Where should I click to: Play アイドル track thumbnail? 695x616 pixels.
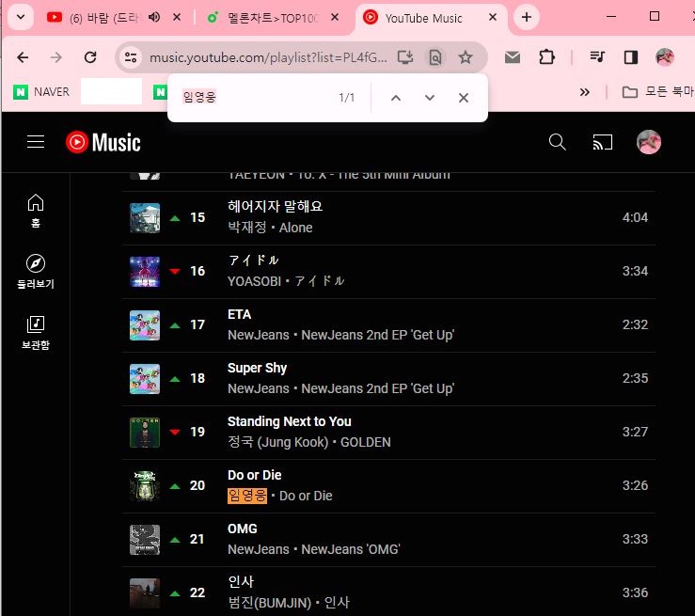(x=145, y=271)
